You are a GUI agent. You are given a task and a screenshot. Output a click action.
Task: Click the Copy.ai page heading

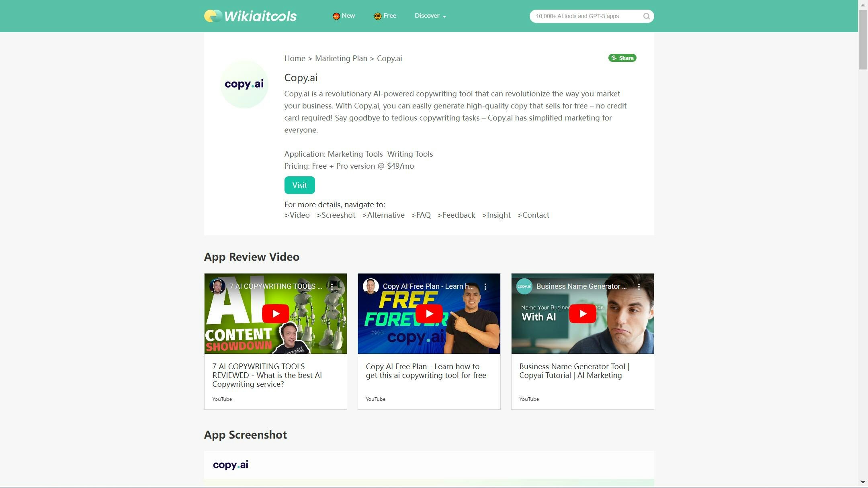(x=301, y=78)
